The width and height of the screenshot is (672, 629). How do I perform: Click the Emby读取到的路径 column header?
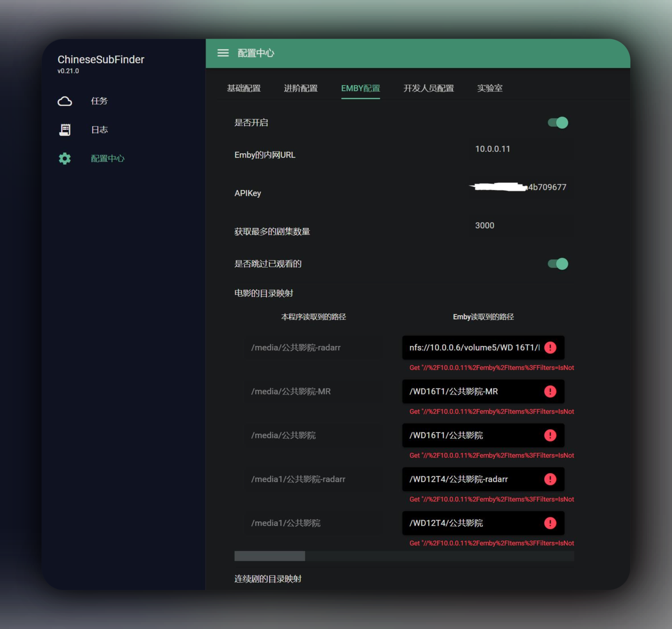[x=483, y=317]
